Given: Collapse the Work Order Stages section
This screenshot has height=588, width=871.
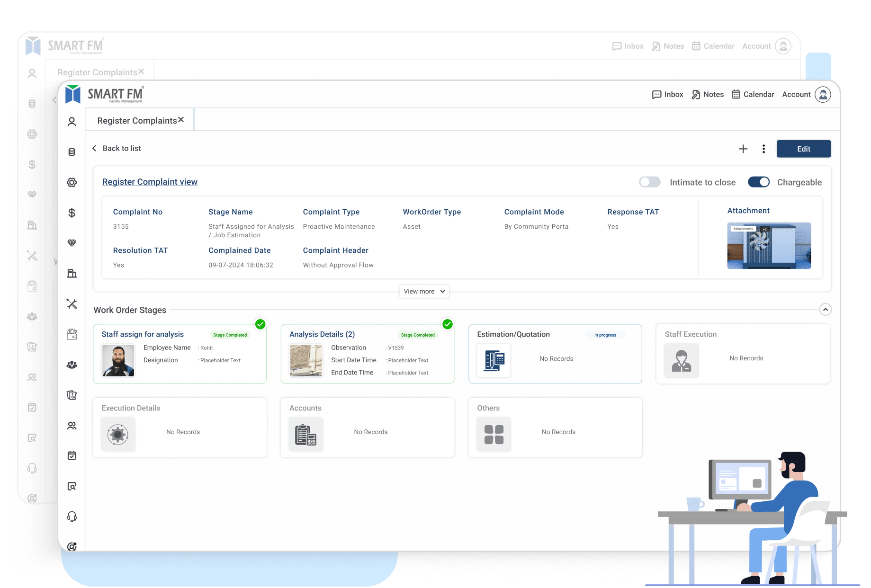Looking at the screenshot, I should [825, 309].
